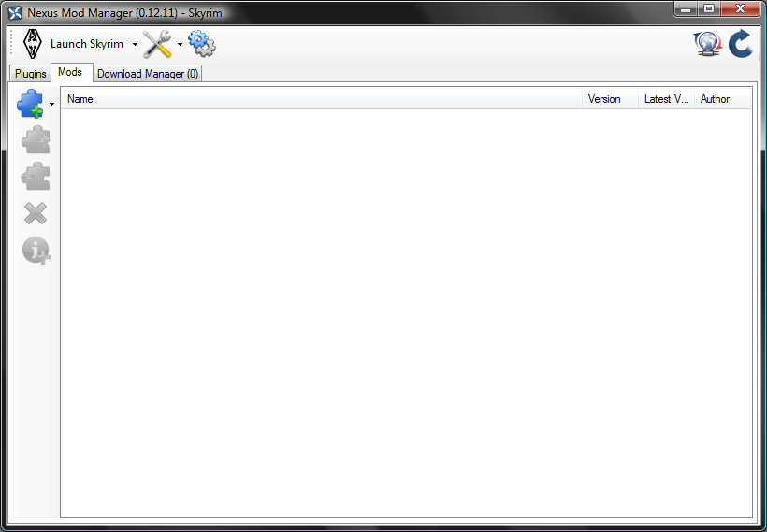This screenshot has width=767, height=532.
Task: Sort by the Version column header
Action: coord(610,99)
